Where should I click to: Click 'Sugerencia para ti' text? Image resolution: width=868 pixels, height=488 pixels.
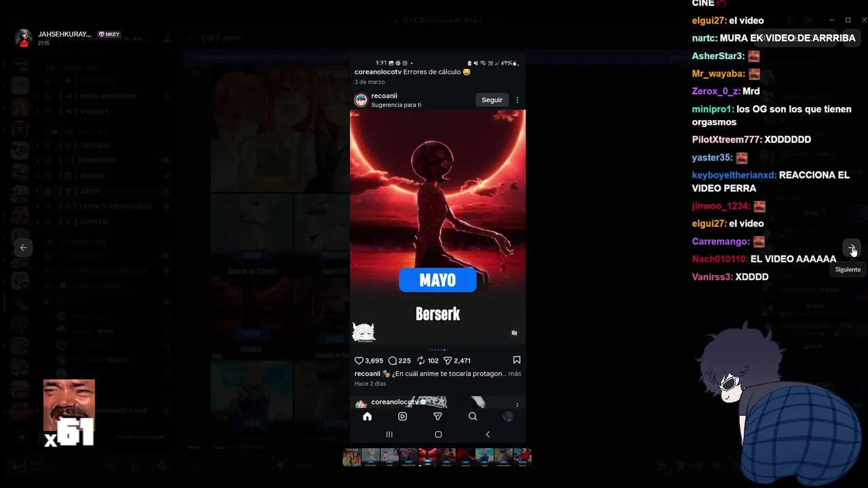tap(396, 105)
